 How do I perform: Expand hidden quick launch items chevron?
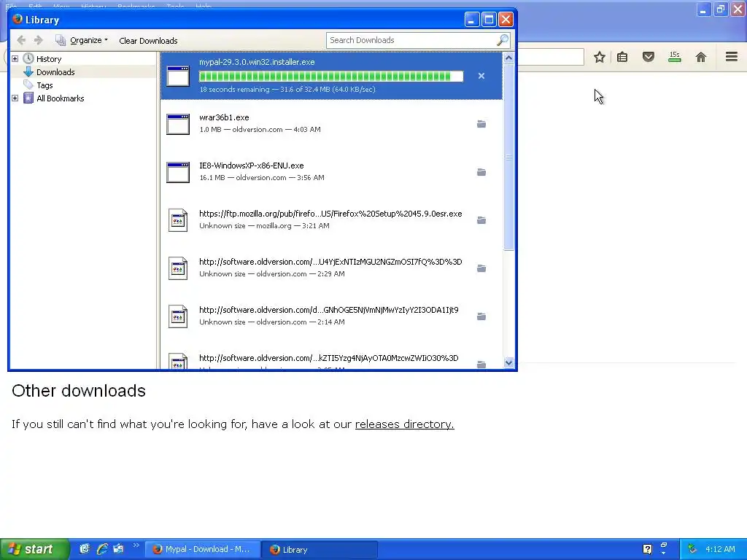coord(136,545)
